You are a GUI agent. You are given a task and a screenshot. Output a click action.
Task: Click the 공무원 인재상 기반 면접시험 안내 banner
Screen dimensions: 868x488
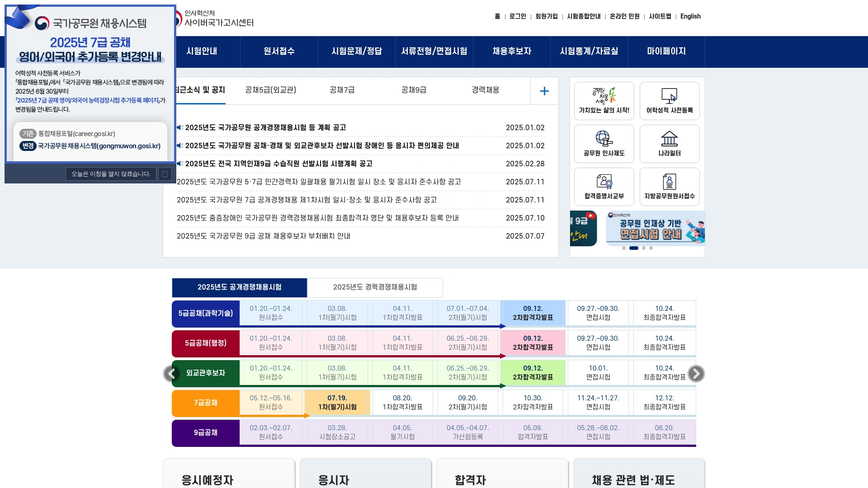655,228
